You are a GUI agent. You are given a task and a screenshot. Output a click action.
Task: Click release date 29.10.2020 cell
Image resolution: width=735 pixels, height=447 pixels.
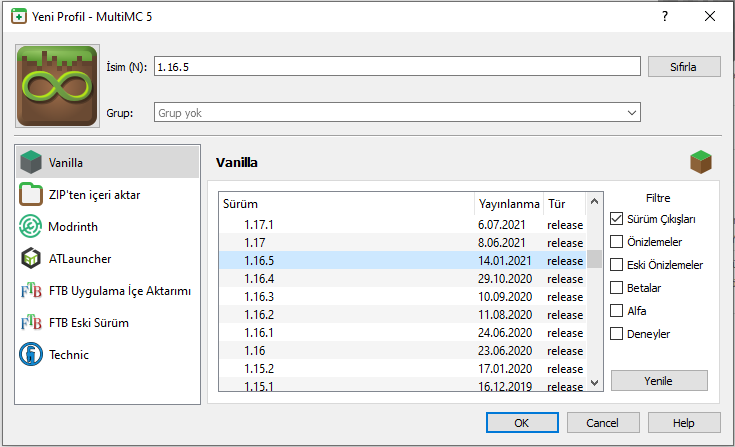coord(505,279)
